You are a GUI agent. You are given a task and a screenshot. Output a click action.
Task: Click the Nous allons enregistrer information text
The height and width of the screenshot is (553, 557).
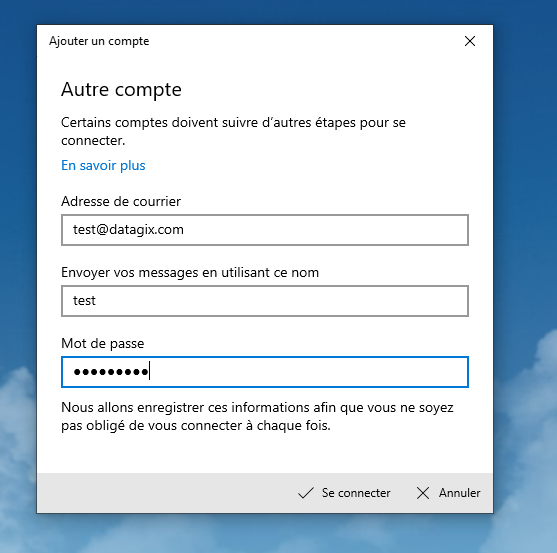[x=257, y=416]
